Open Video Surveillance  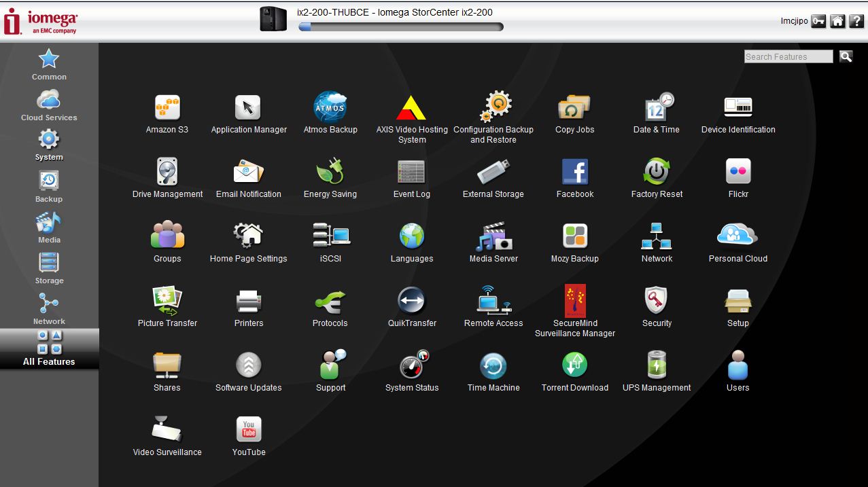(167, 436)
